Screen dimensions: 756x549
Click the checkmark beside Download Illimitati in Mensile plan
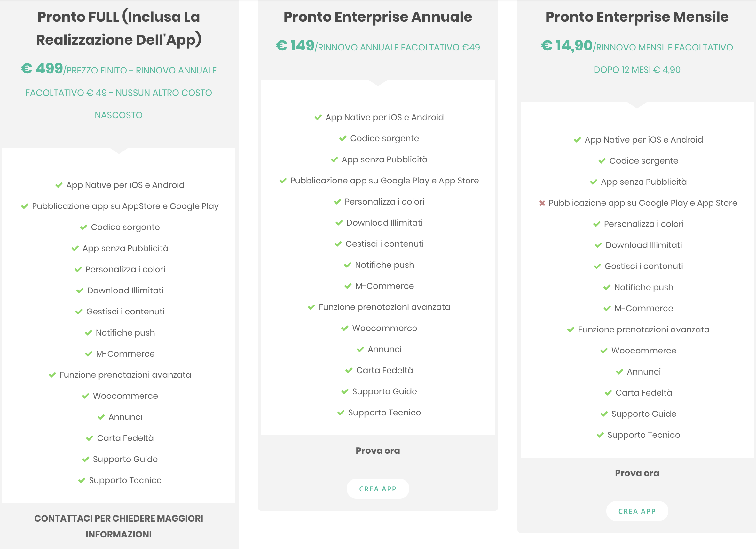[598, 245]
